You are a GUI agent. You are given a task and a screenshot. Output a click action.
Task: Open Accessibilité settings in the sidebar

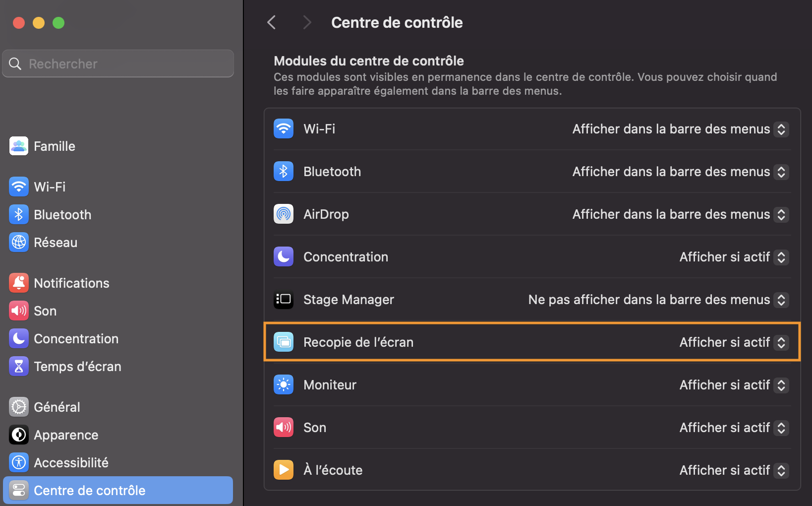71,463
